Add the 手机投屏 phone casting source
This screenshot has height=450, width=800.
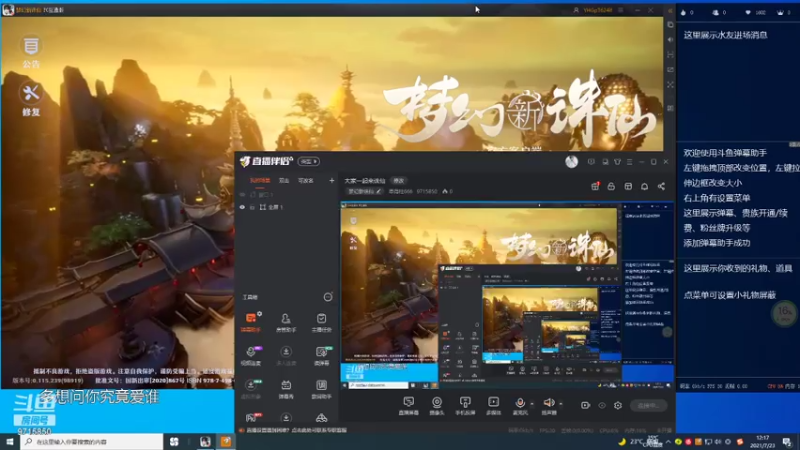465,406
